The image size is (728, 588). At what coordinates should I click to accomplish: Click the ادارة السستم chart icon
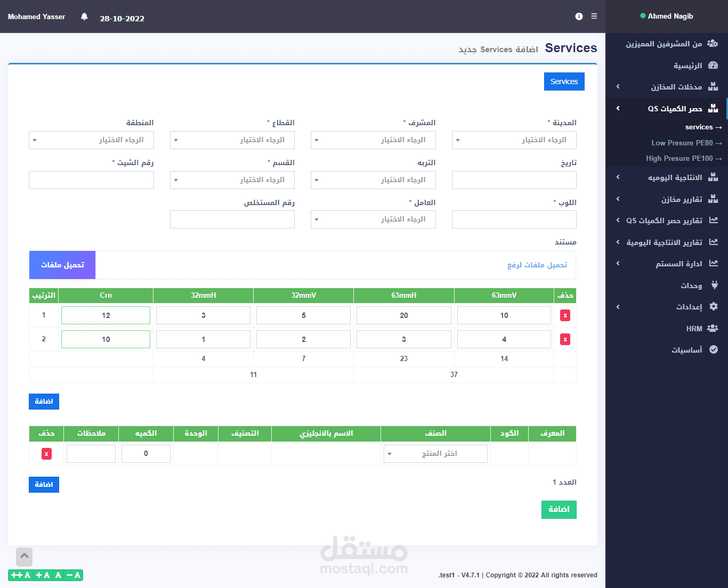point(714,264)
